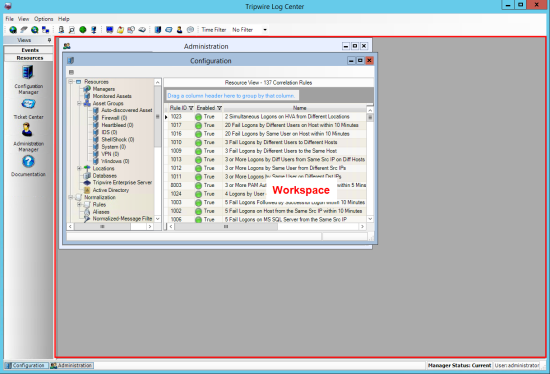Open the Administration Manager in the Views sidebar
This screenshot has width=550, height=374.
(28, 138)
